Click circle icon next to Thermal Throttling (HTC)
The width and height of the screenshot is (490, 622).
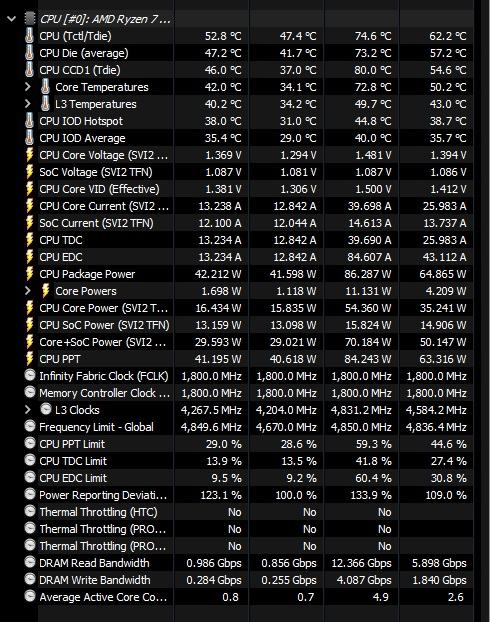pos(30,511)
